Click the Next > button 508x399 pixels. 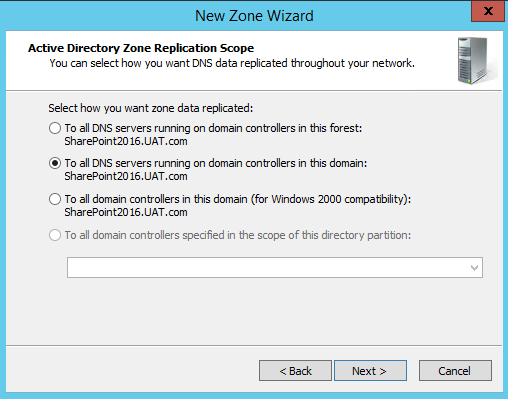tap(370, 370)
